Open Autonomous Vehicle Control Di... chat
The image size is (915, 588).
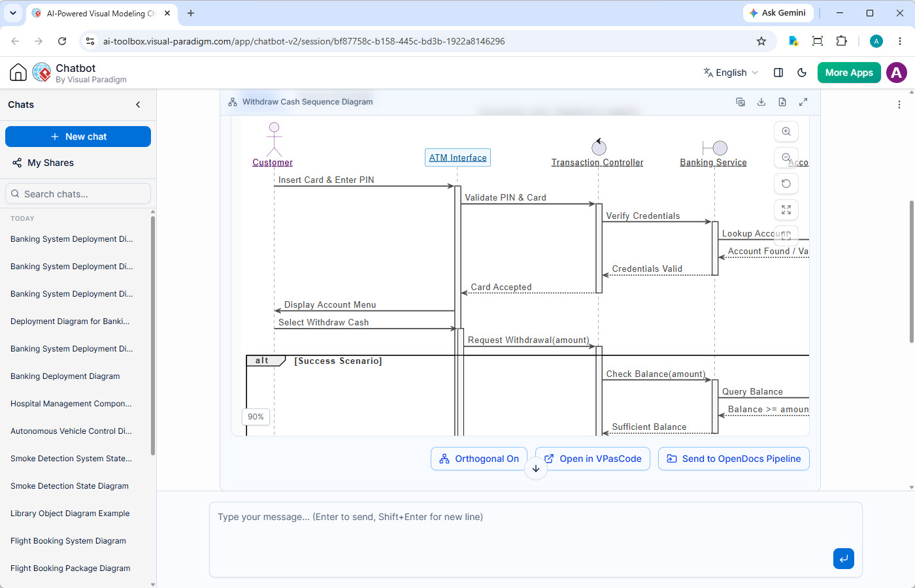pyautogui.click(x=71, y=431)
